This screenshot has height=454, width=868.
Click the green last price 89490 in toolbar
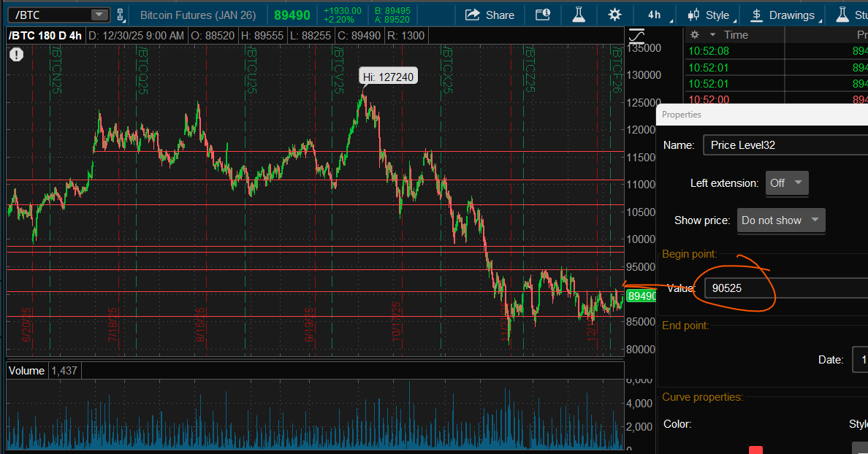(x=292, y=15)
